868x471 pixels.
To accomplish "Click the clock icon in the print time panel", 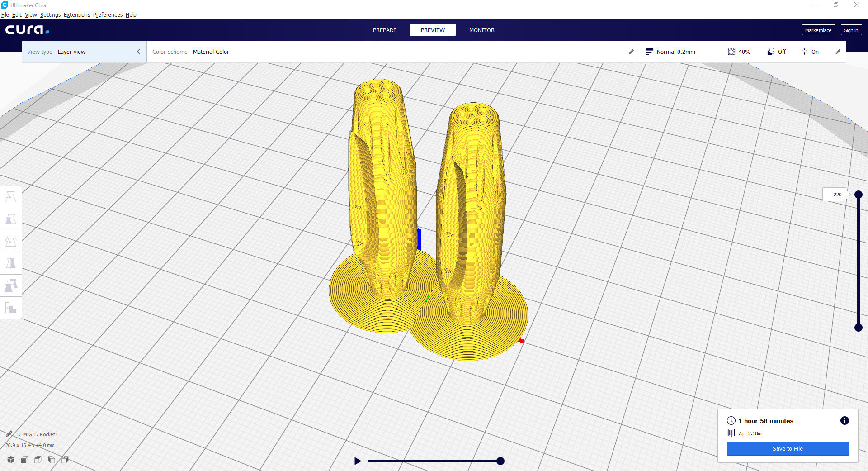I will (731, 421).
